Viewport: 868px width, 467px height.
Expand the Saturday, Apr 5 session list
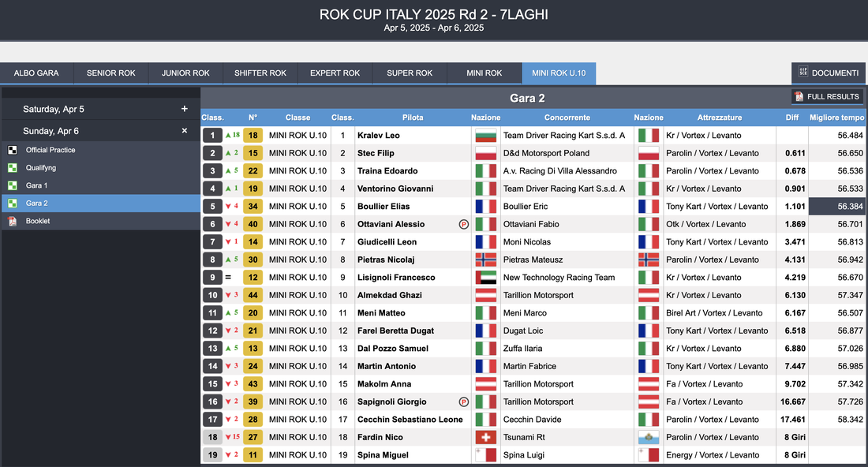54,109
